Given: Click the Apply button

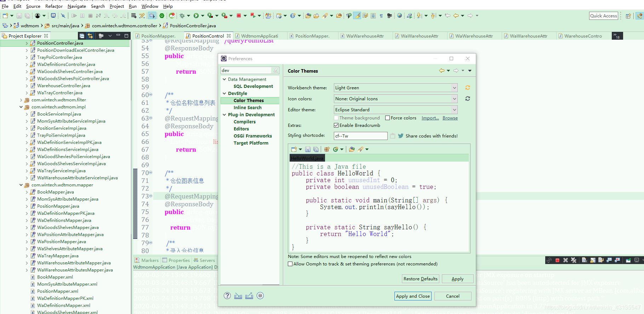Looking at the screenshot, I should coord(457,279).
